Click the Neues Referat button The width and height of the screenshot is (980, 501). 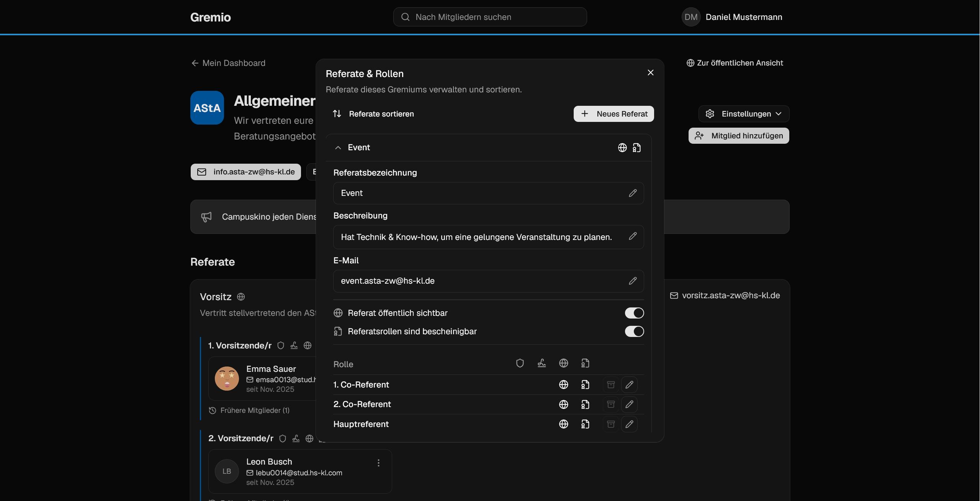pos(614,114)
